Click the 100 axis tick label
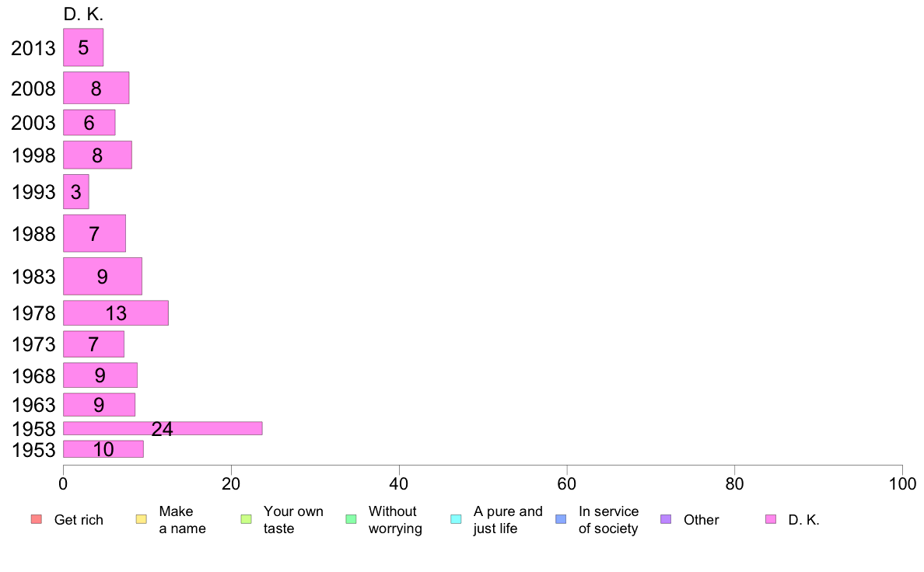 (902, 484)
